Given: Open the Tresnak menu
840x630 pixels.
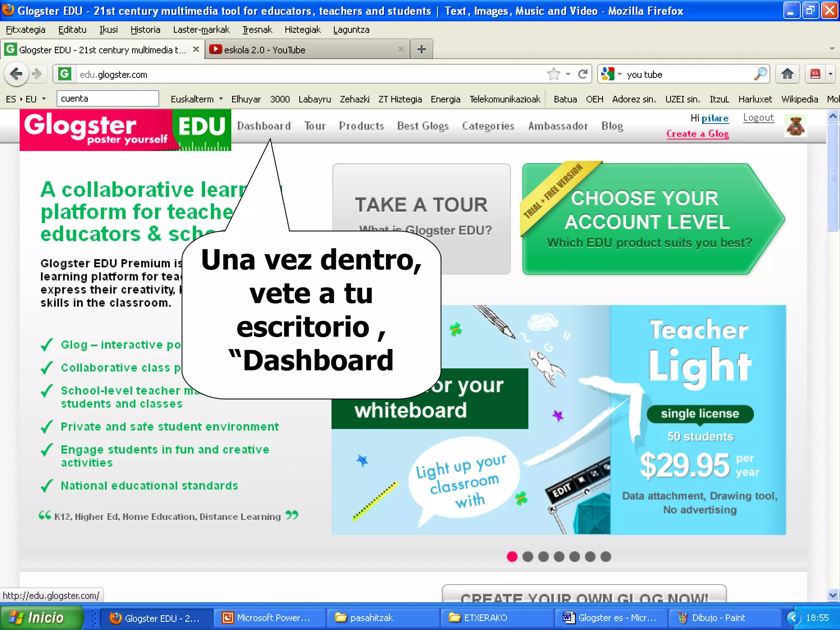Looking at the screenshot, I should (x=257, y=30).
